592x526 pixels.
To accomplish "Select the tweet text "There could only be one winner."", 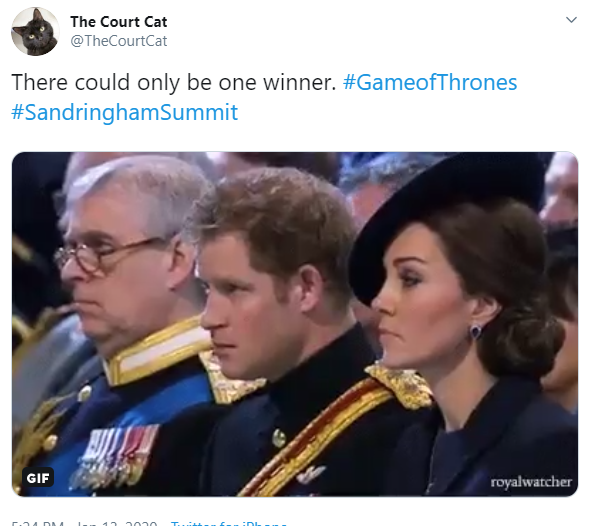I will pos(174,82).
